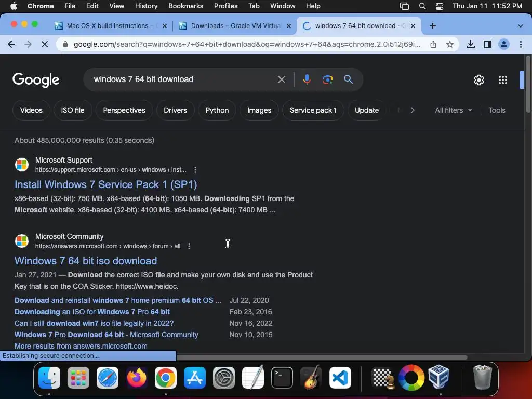Viewport: 532px width, 399px height.
Task: Open Google quick settings gear
Action: [478, 80]
